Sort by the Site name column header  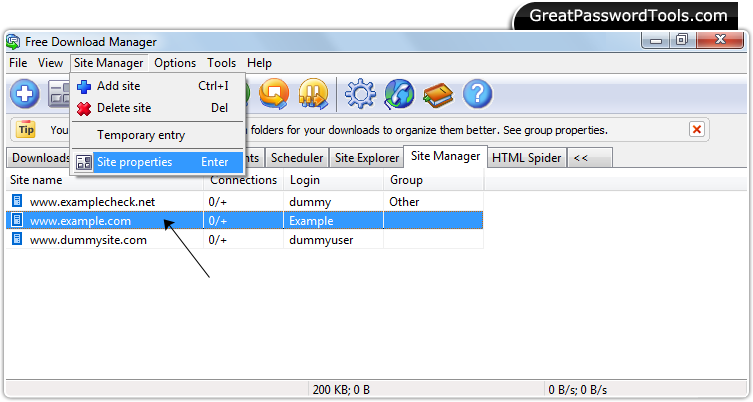(105, 180)
